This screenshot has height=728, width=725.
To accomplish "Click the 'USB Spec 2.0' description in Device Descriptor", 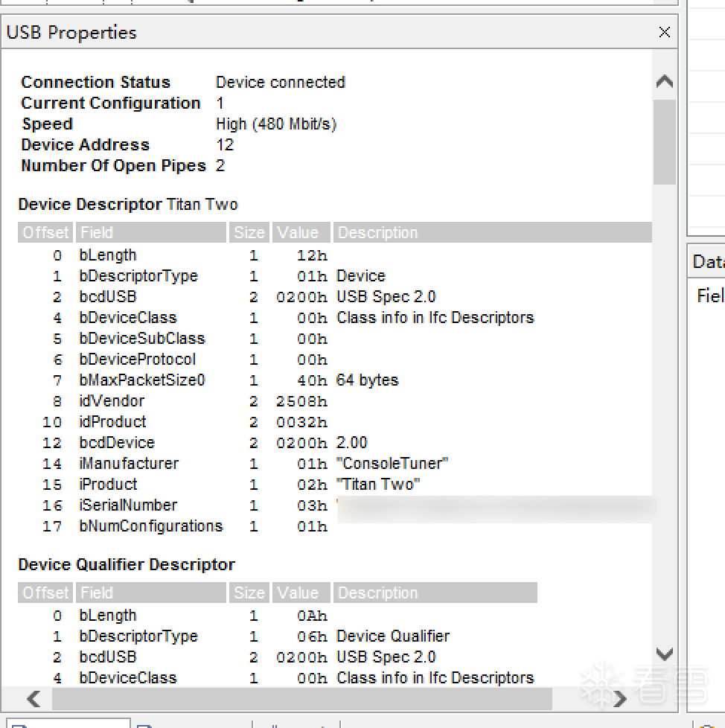I will pos(386,297).
